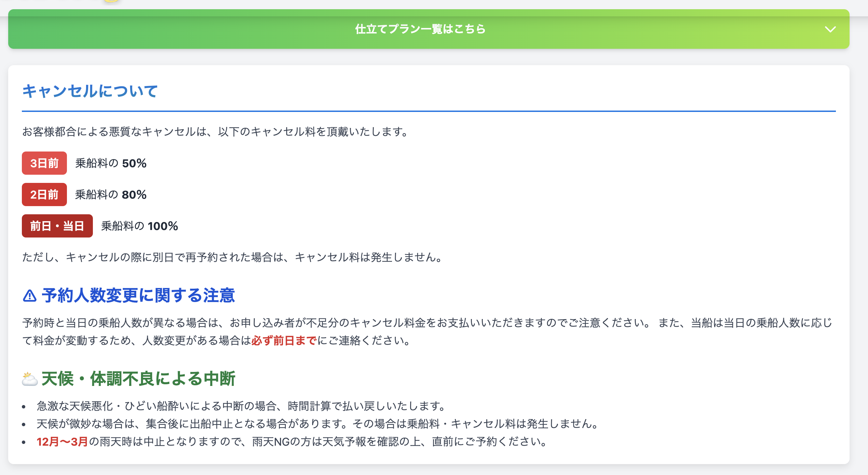Expand the 仕立てプラン一覧はこちら banner
The width and height of the screenshot is (868, 475).
click(420, 29)
